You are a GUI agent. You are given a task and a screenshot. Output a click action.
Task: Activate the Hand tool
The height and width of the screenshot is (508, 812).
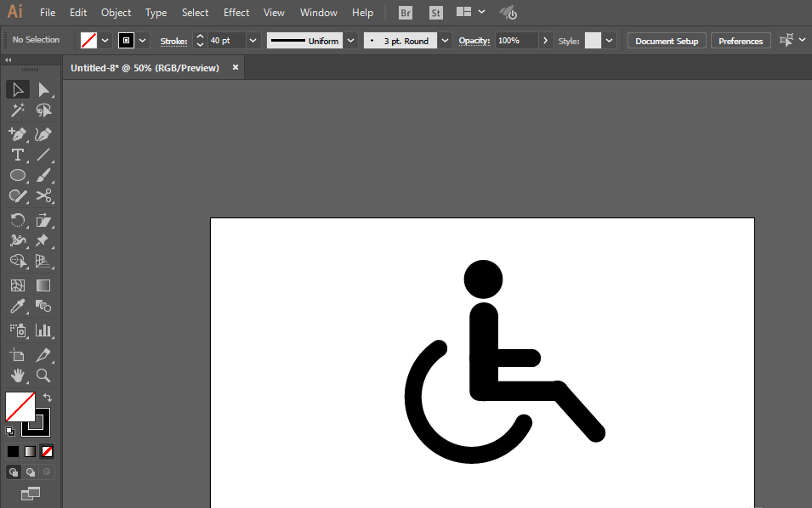[18, 375]
